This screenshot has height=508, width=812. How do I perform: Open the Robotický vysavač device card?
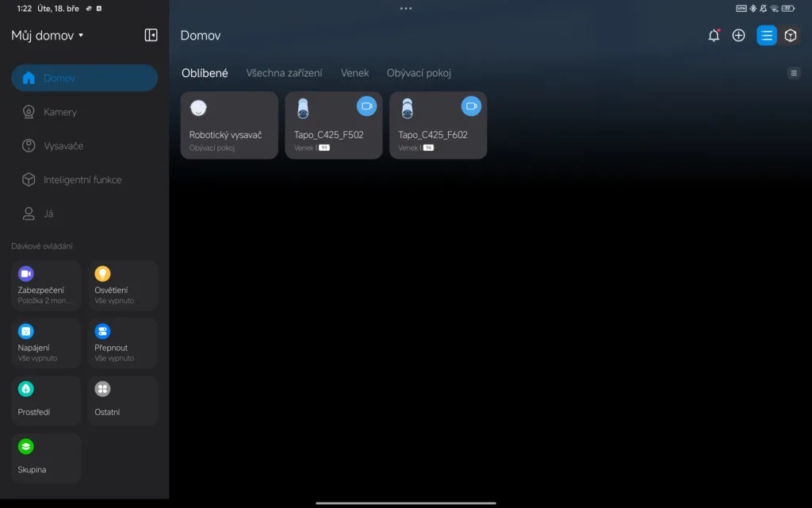(x=229, y=125)
